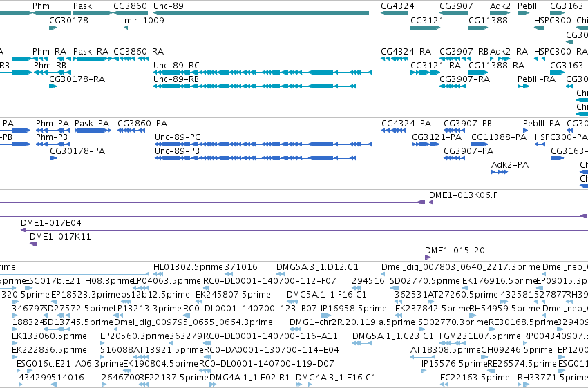
Task: Click the CG3907-RB transcript label
Action: [464, 51]
